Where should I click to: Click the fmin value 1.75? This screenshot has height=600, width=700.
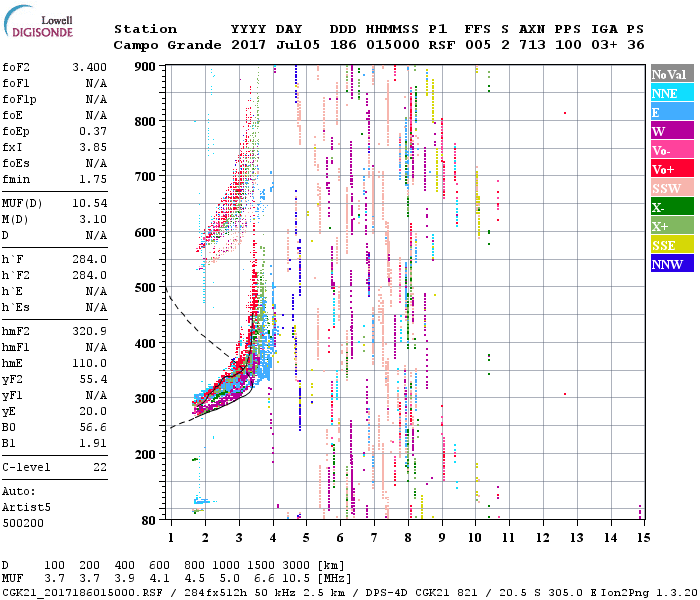[x=93, y=179]
